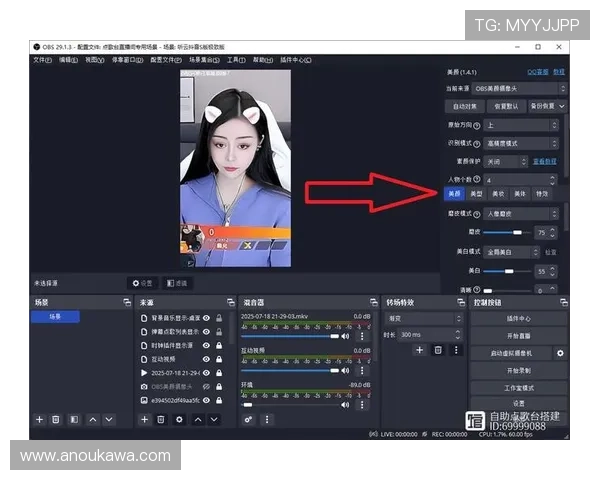
Task: Open the 编辑 Edit menu
Action: click(x=68, y=60)
